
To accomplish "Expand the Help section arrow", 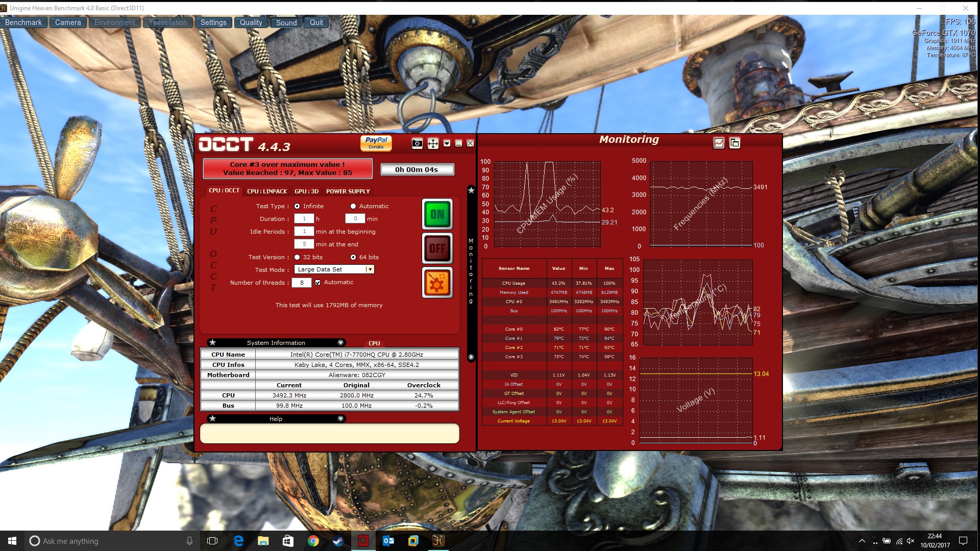I will 340,419.
